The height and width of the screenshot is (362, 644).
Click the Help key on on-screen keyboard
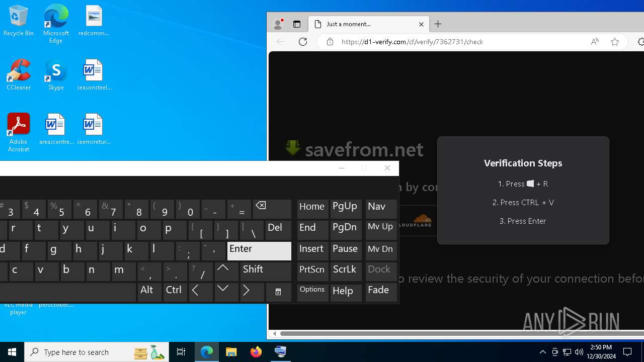(346, 292)
